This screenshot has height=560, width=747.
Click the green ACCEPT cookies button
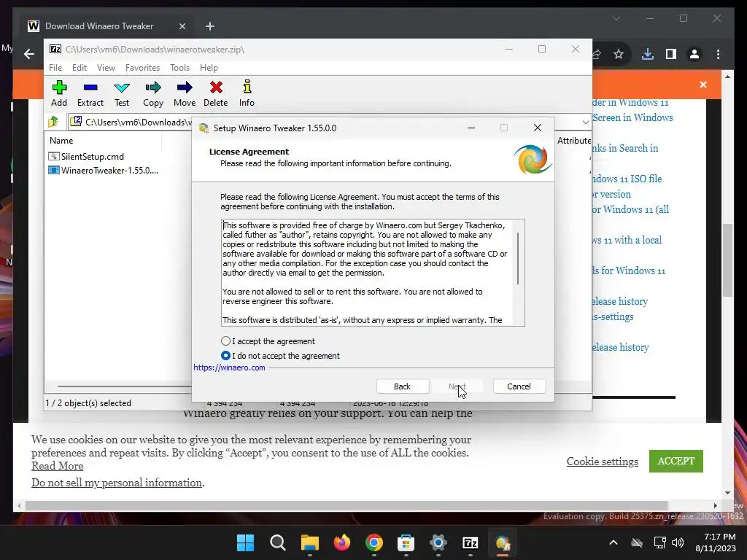676,461
